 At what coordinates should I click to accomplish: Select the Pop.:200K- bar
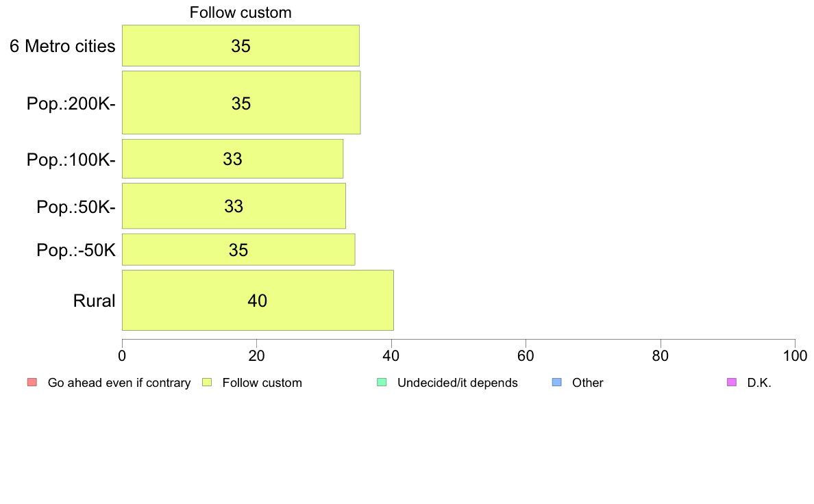tap(241, 103)
